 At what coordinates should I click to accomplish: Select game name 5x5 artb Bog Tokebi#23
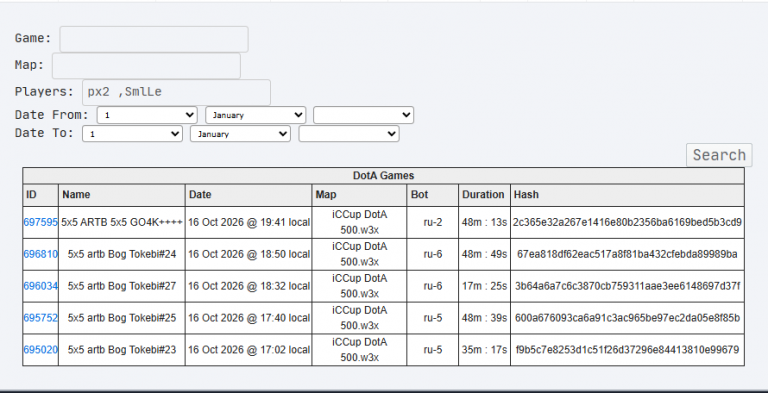pos(122,350)
